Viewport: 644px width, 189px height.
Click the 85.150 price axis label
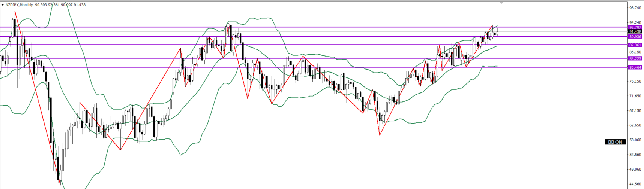pyautogui.click(x=635, y=52)
